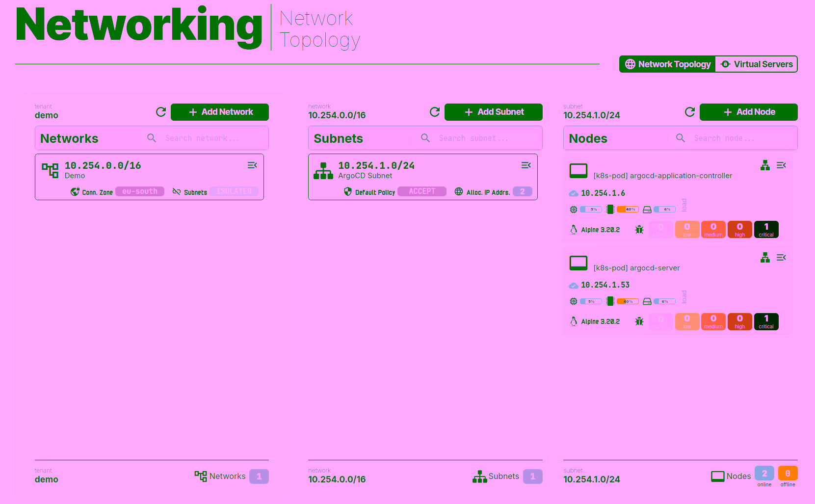Click the topology icon on argocd-application-controller node

(765, 165)
